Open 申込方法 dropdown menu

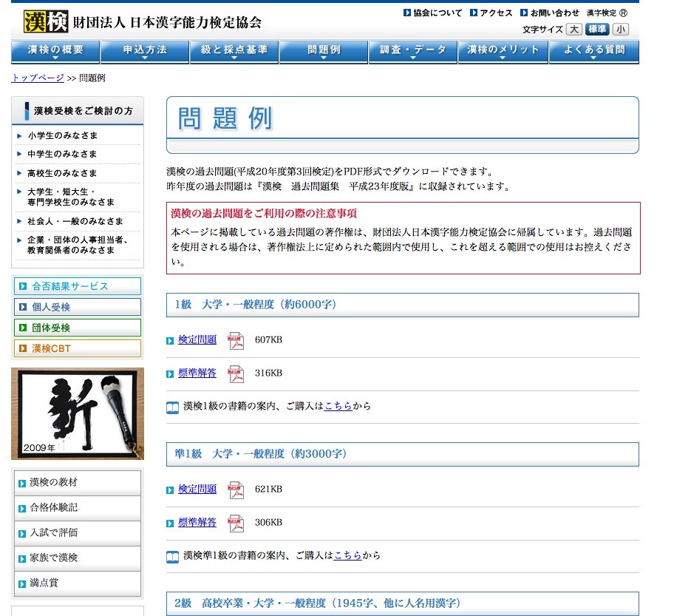(145, 52)
